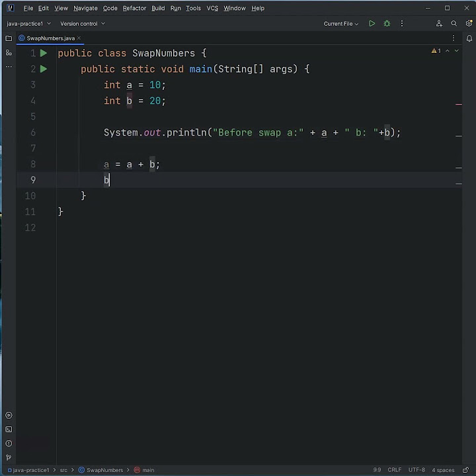Image resolution: width=476 pixels, height=476 pixels.
Task: Click the warning count indicator in editor
Action: [x=436, y=51]
